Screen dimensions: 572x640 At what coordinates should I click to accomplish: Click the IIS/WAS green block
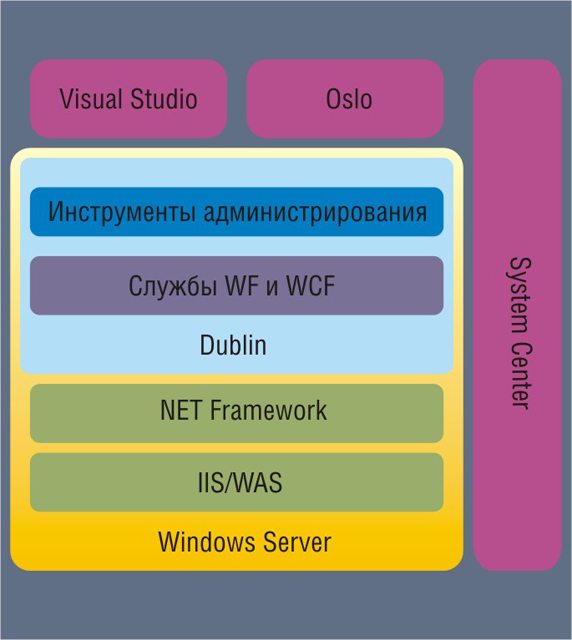coord(237,482)
